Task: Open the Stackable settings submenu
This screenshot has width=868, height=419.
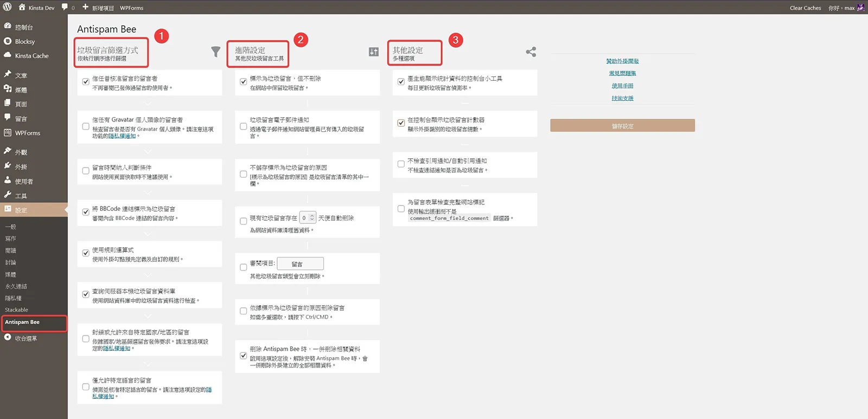Action: [17, 310]
